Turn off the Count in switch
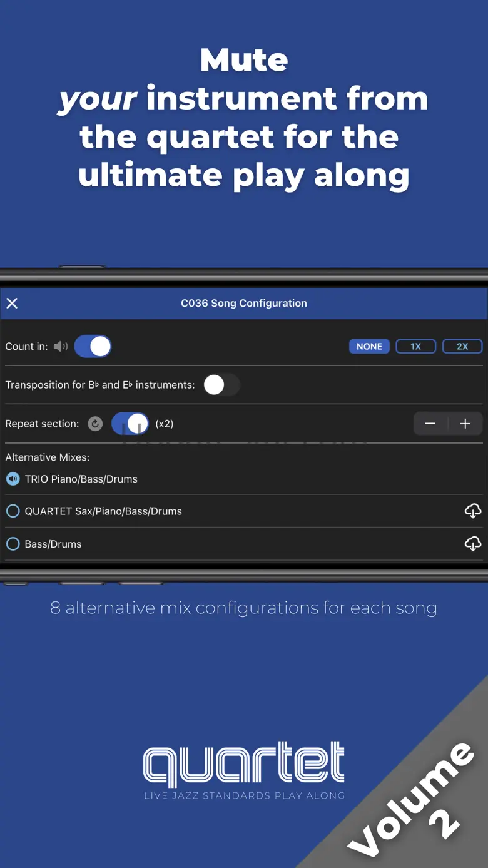The image size is (488, 868). point(93,346)
